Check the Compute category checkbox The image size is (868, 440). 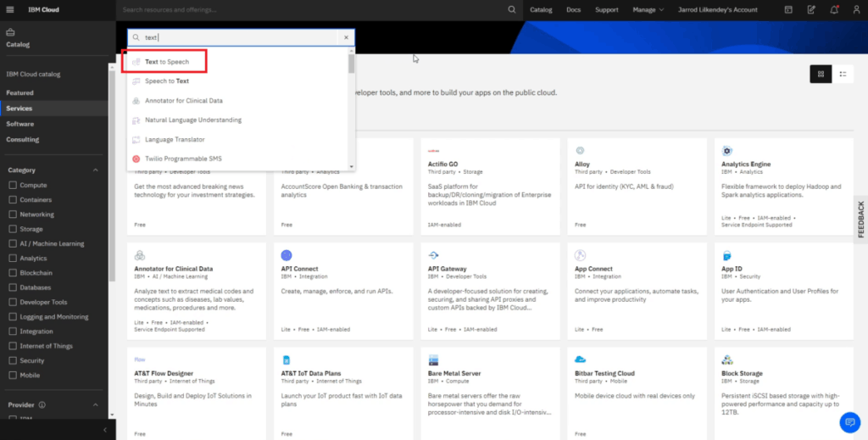tap(13, 185)
